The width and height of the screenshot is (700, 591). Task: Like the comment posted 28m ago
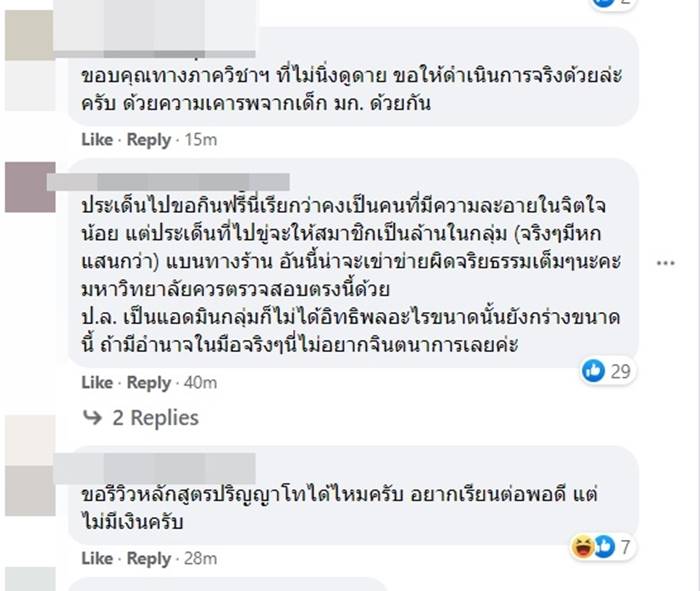point(96,558)
